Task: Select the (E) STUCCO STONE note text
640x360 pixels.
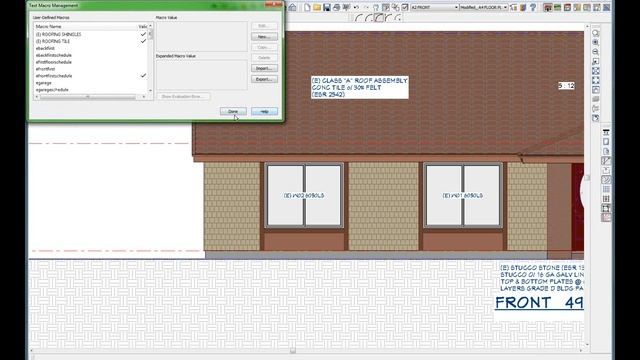Action: [x=542, y=278]
